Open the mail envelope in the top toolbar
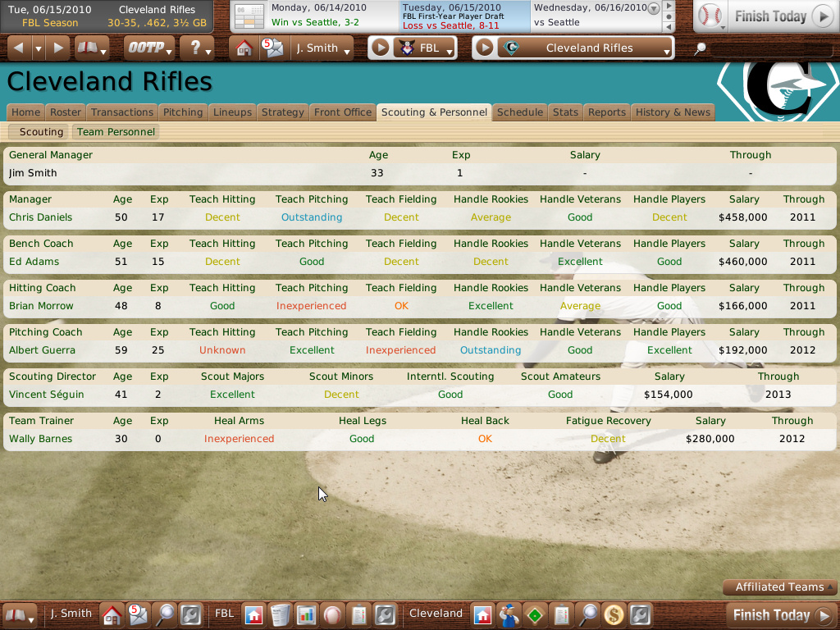 click(272, 48)
